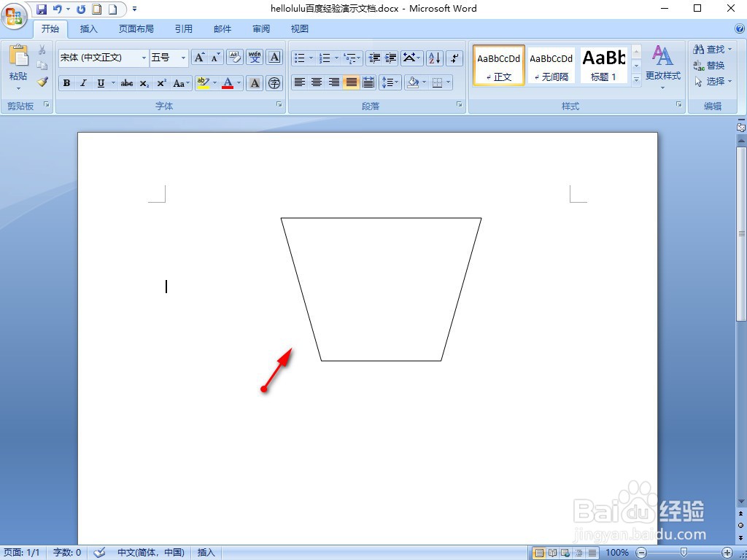
Task: Apply red font color
Action: [228, 83]
